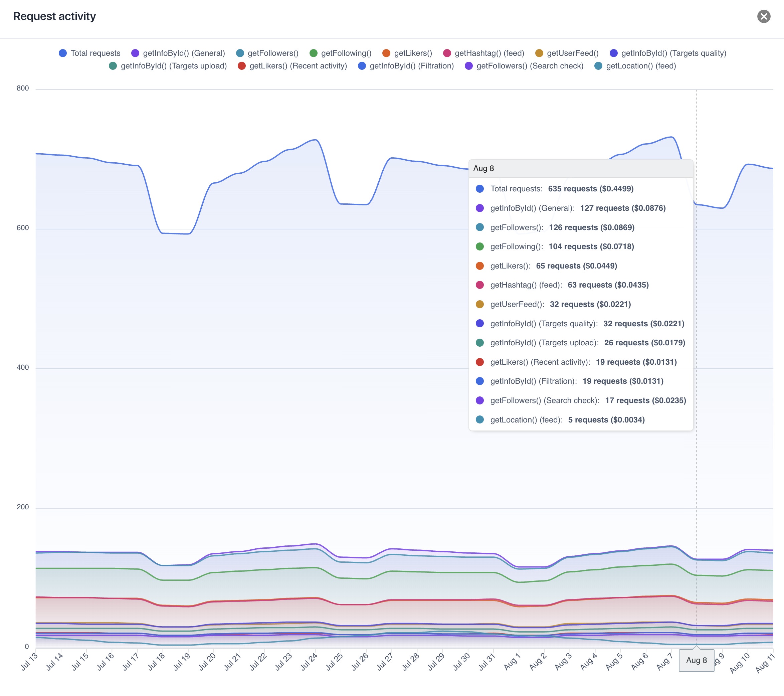Click the "Jul 27" x-axis label

tap(385, 662)
